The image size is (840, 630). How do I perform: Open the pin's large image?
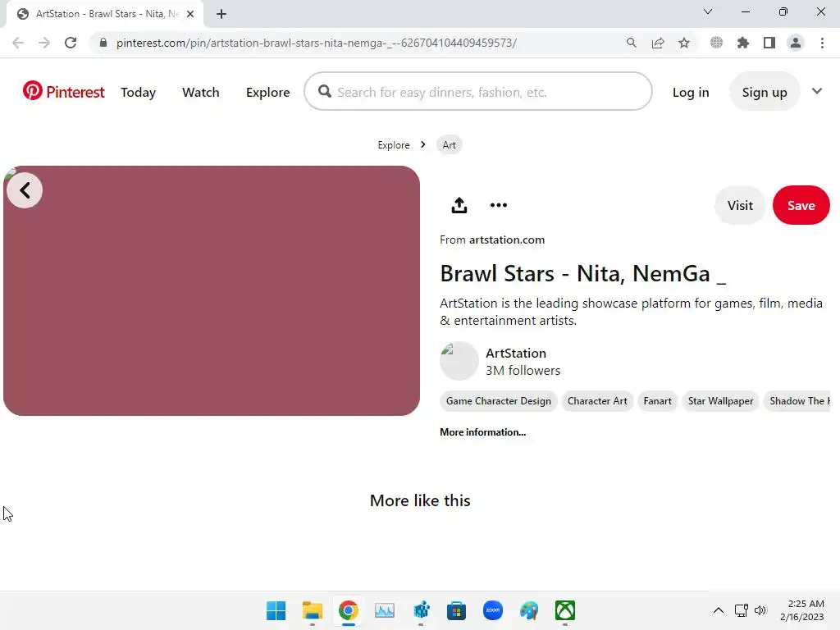click(212, 290)
